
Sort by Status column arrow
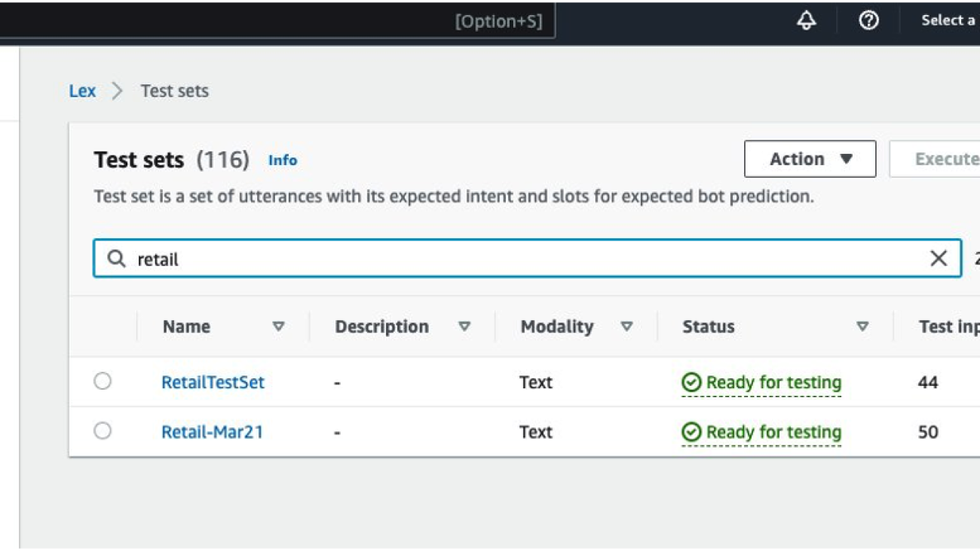[862, 327]
